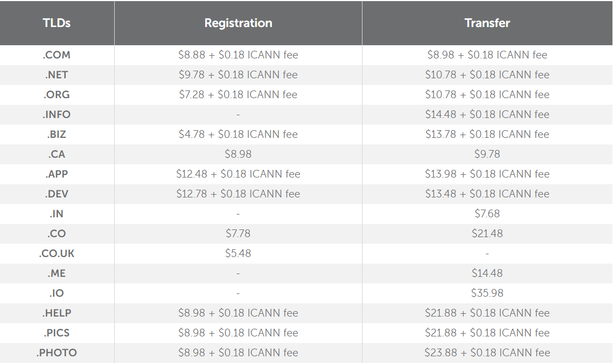Click the .CA registration price $8.98
The width and height of the screenshot is (613, 364).
238,154
